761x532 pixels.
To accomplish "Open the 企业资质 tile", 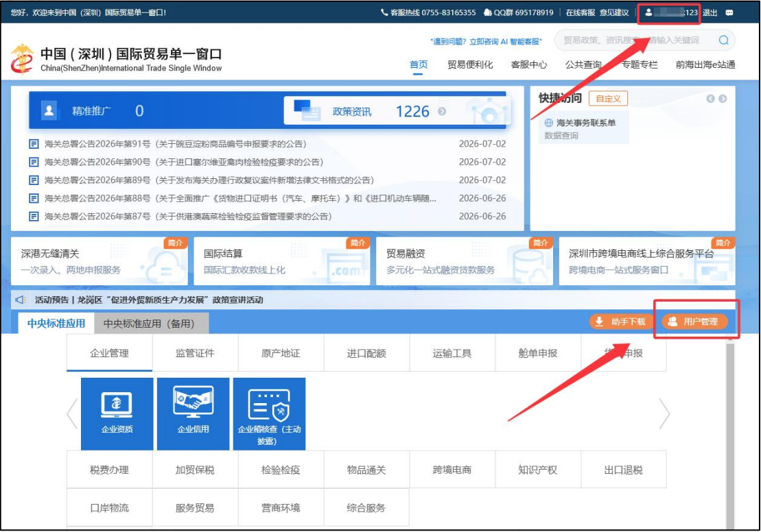I will 117,413.
